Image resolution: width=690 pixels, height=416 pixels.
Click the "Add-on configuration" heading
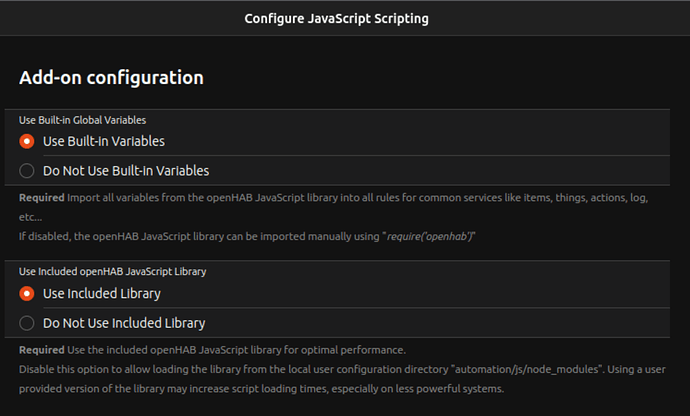coord(111,77)
